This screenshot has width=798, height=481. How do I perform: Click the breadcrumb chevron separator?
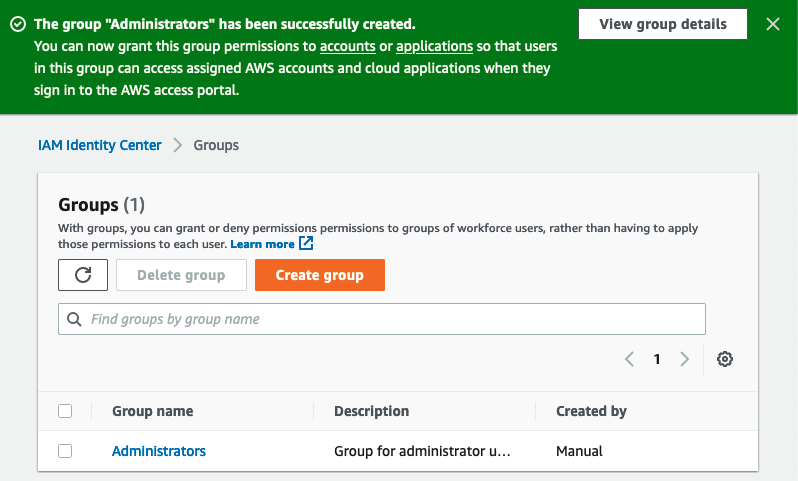(x=178, y=145)
